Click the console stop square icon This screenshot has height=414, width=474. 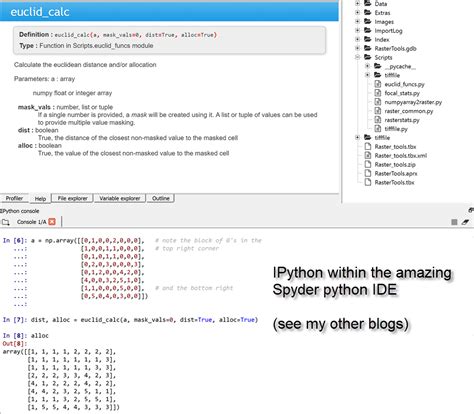point(454,222)
